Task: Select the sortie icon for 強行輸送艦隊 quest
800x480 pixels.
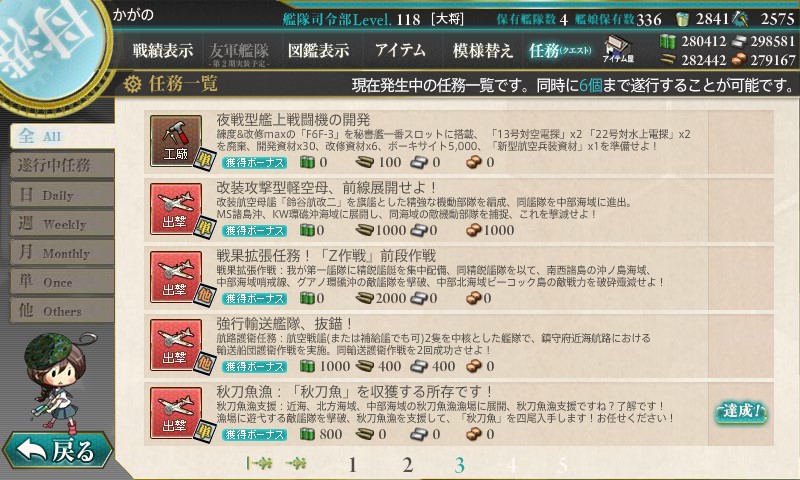Action: coord(176,345)
